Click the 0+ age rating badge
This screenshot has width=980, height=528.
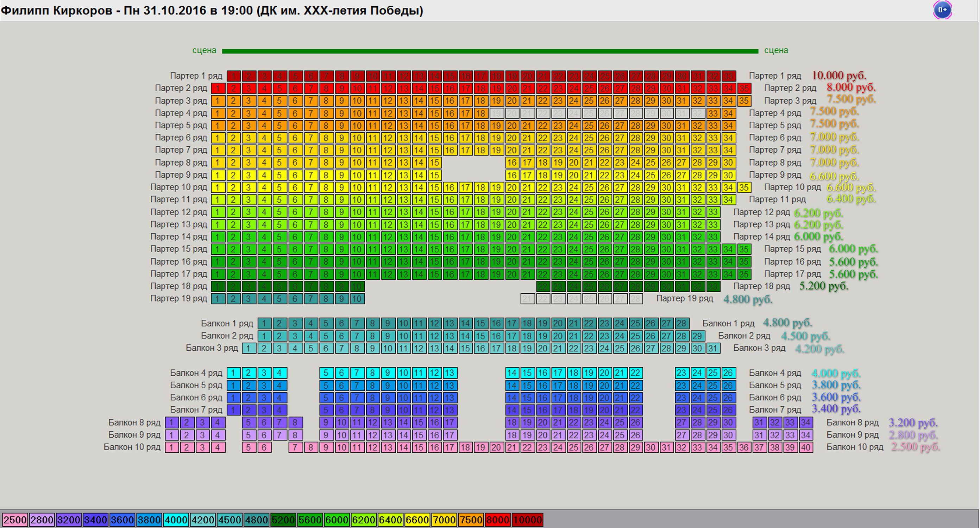coord(942,10)
